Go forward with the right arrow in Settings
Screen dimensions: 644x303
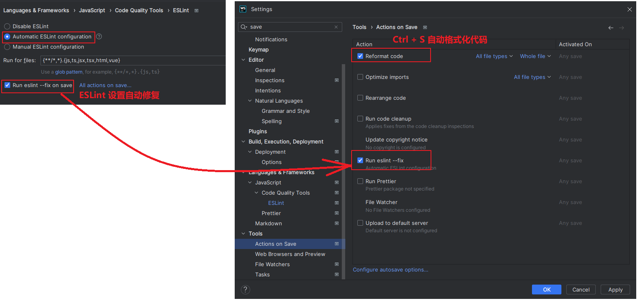click(622, 28)
